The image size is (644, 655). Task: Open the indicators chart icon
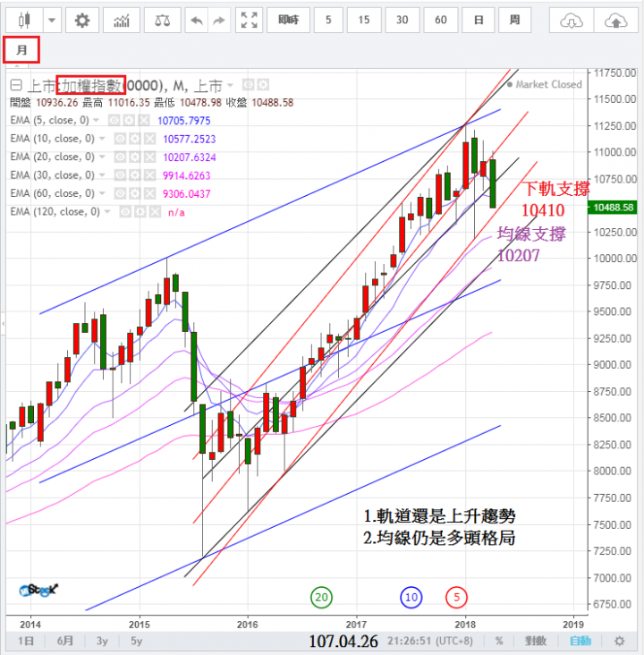tap(122, 20)
